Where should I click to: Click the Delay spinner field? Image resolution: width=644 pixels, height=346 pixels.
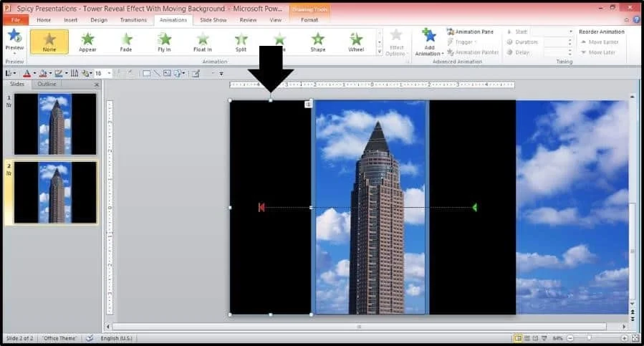(x=558, y=52)
